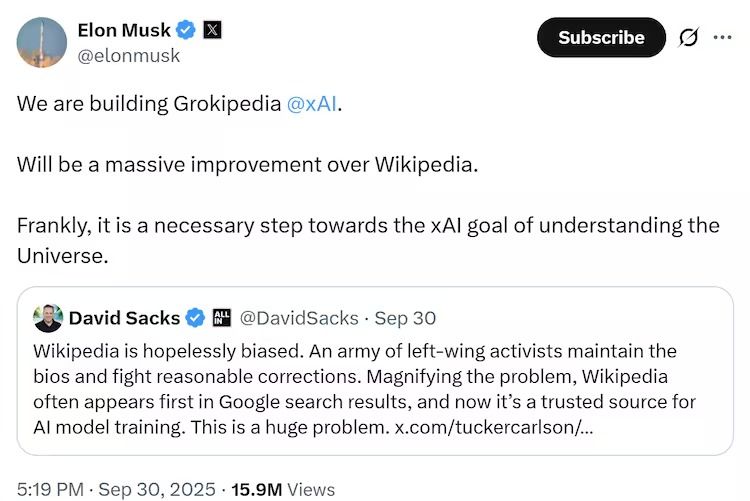The width and height of the screenshot is (750, 501).
Task: Click the Elon Musk display name
Action: pyautogui.click(x=125, y=29)
